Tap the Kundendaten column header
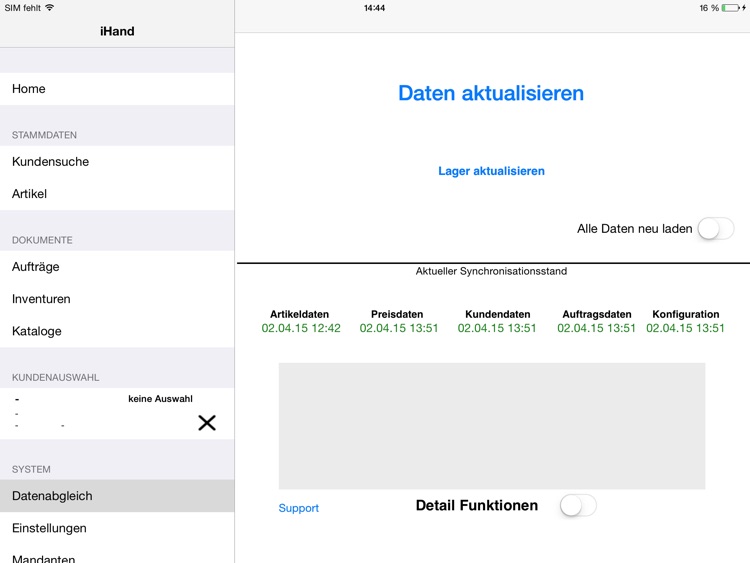The width and height of the screenshot is (750, 563). click(x=497, y=314)
